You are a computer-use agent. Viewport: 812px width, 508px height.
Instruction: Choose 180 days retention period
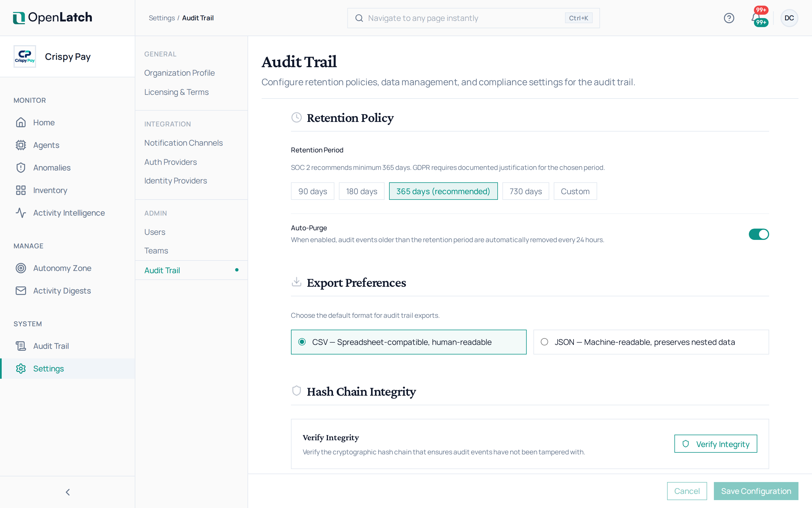tap(361, 191)
